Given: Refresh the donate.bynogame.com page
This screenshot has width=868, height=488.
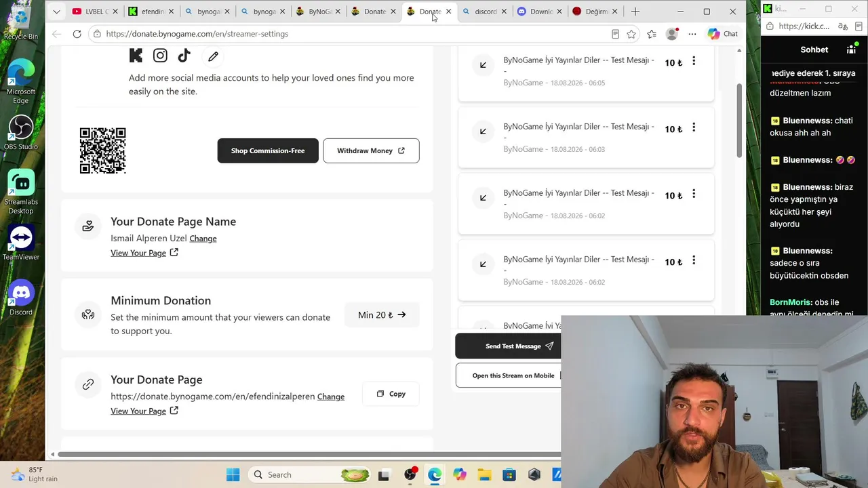Looking at the screenshot, I should pyautogui.click(x=77, y=34).
